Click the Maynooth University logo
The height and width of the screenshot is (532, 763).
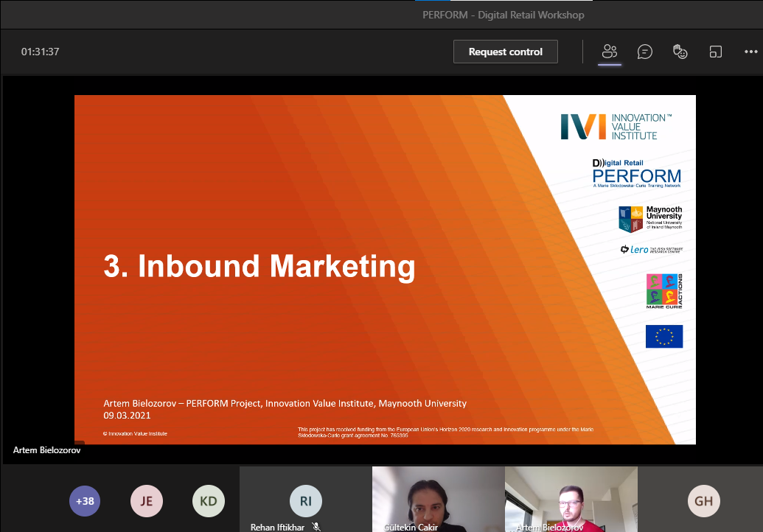click(x=650, y=219)
